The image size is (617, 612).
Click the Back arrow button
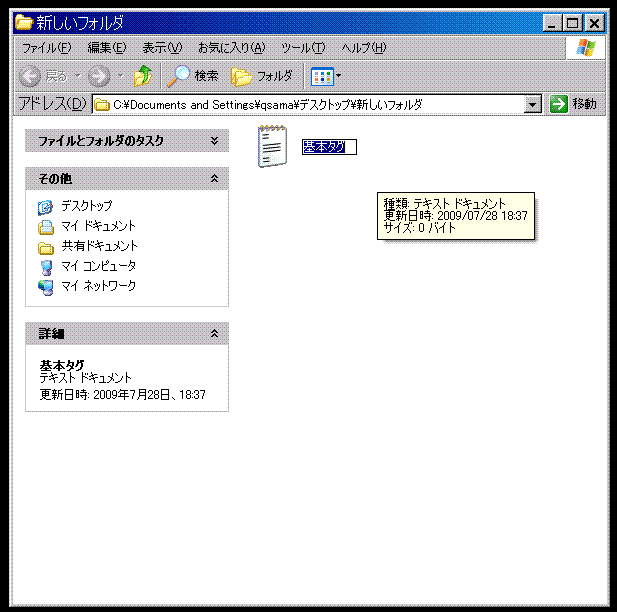[30, 76]
